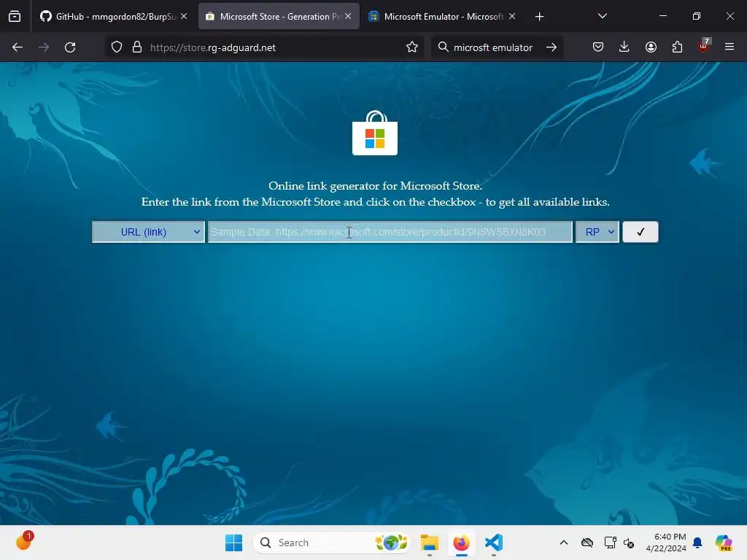
Task: Open File Explorer from taskbar
Action: coord(429,542)
